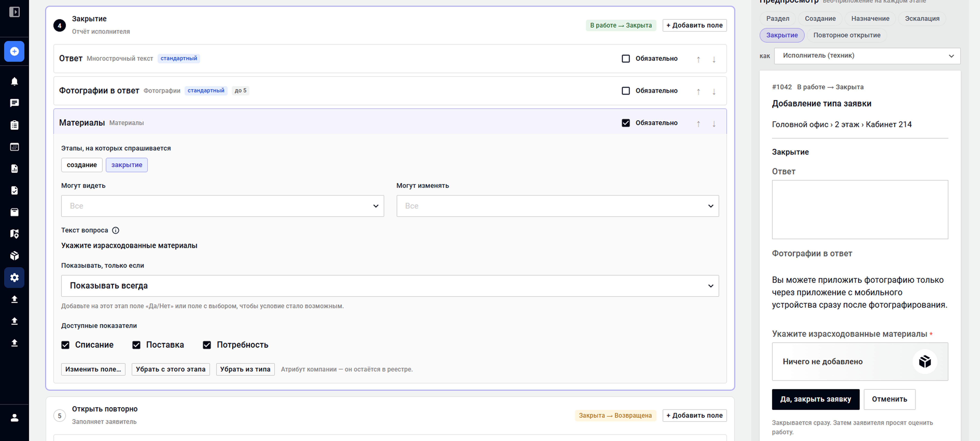Open the user profile icon
This screenshot has height=441, width=980.
point(15,418)
